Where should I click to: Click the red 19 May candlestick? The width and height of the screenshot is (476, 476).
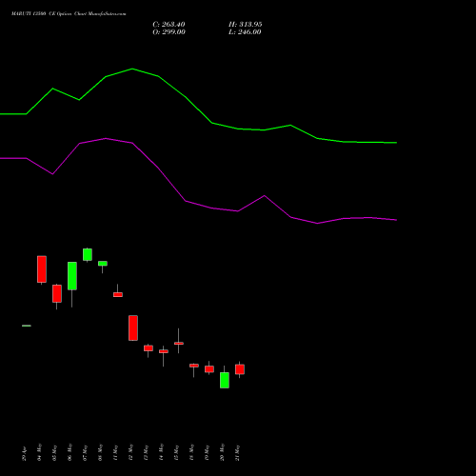[x=209, y=369]
